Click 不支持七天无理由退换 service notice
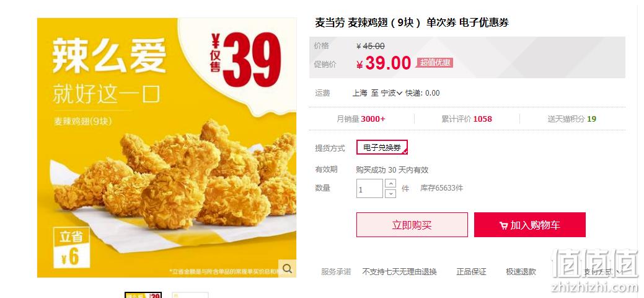 [x=399, y=272]
